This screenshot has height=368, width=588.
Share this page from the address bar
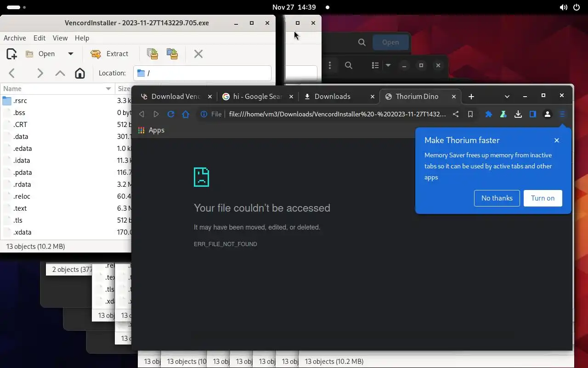(x=456, y=114)
